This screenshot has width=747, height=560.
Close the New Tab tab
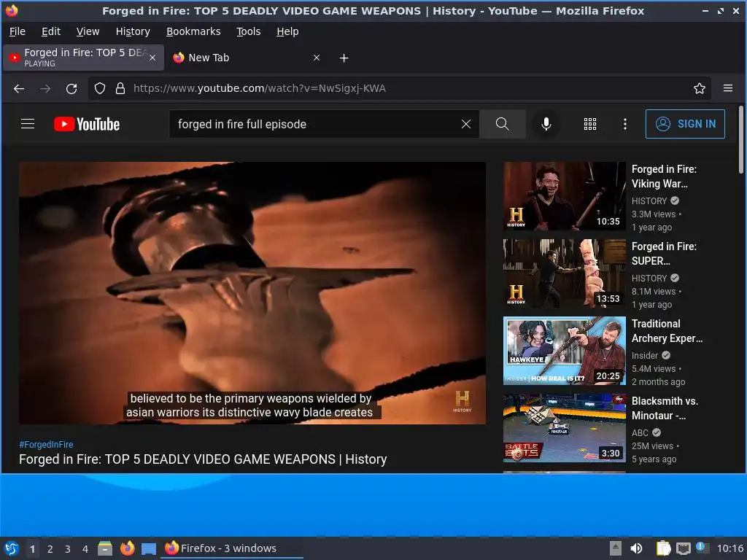[317, 58]
